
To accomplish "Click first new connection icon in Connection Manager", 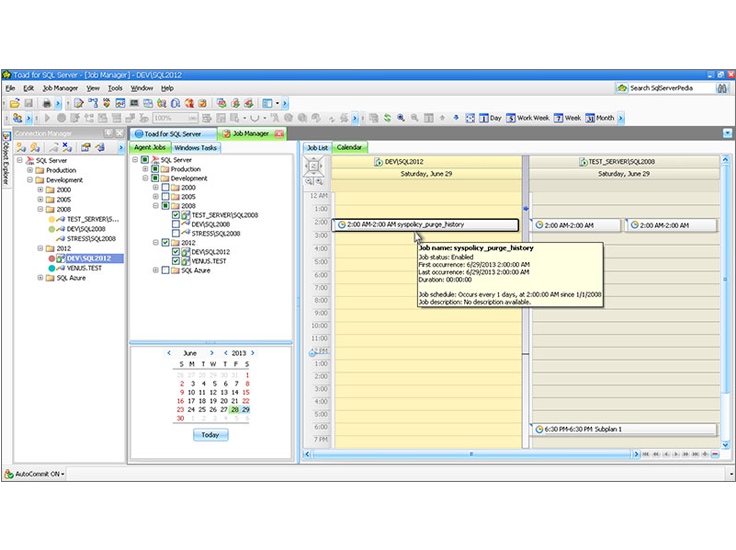I will point(21,147).
